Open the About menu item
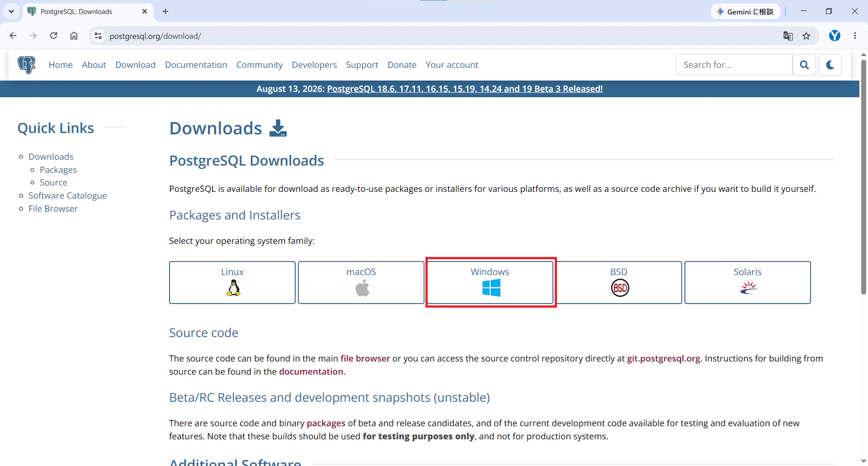The image size is (868, 466). click(x=94, y=65)
